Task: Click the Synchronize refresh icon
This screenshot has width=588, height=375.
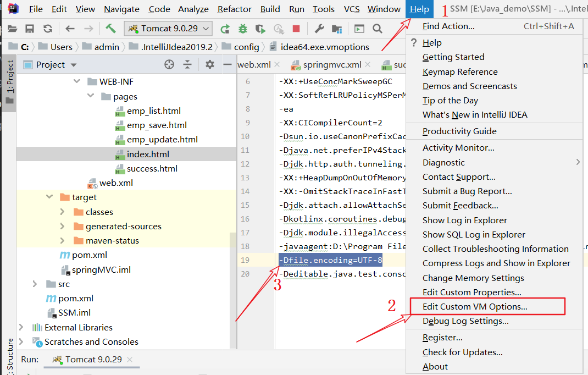Action: point(48,29)
